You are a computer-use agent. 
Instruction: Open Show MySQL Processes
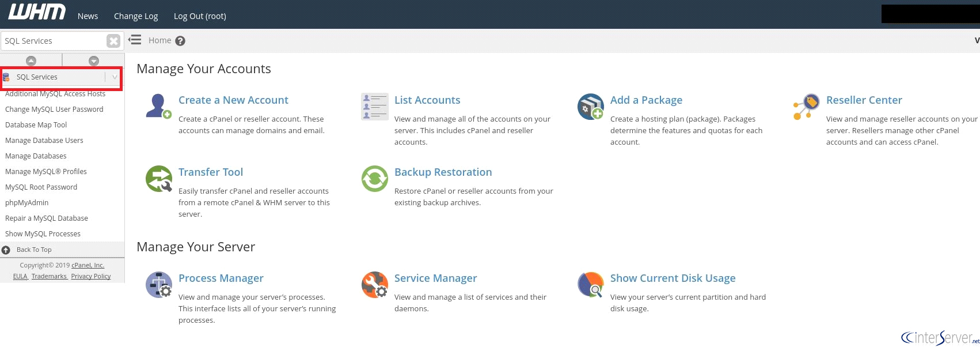coord(43,234)
